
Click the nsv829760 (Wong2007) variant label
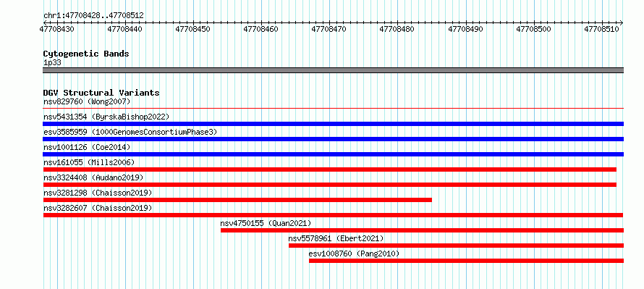coord(87,101)
